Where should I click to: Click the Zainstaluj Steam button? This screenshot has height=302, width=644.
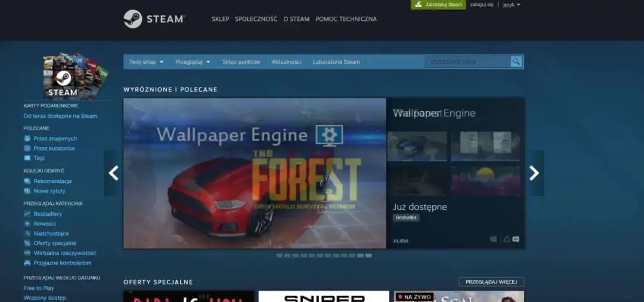pos(438,5)
